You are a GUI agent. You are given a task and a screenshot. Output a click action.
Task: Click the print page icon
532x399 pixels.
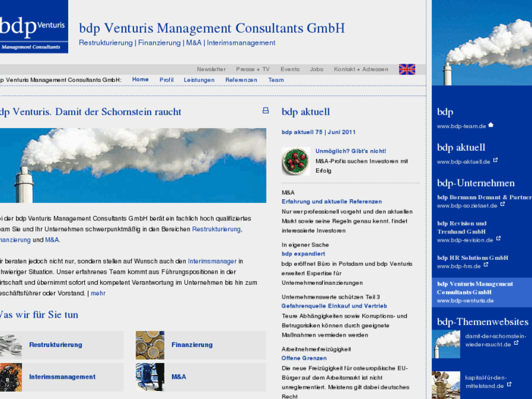[x=266, y=111]
